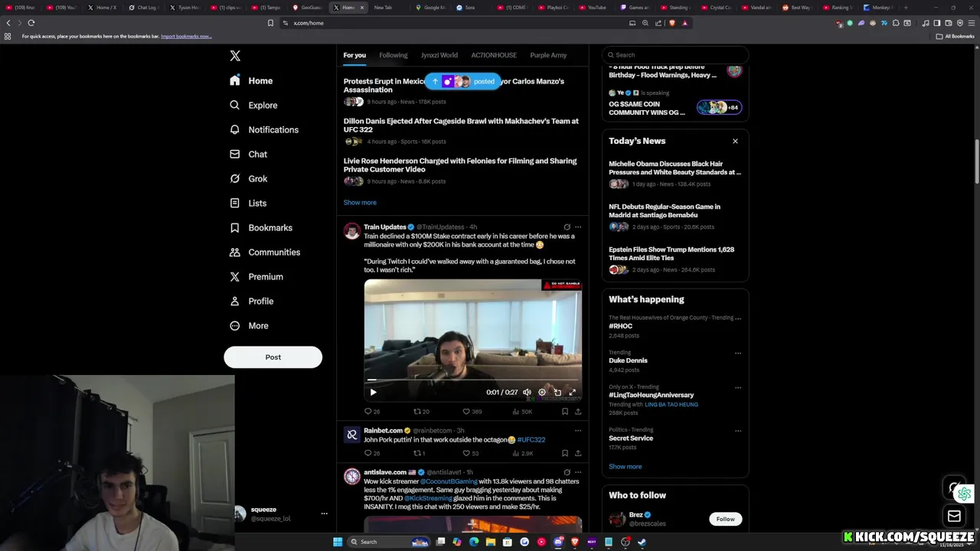The height and width of the screenshot is (551, 980).
Task: Open options for Duke Dennis trend
Action: tap(738, 353)
